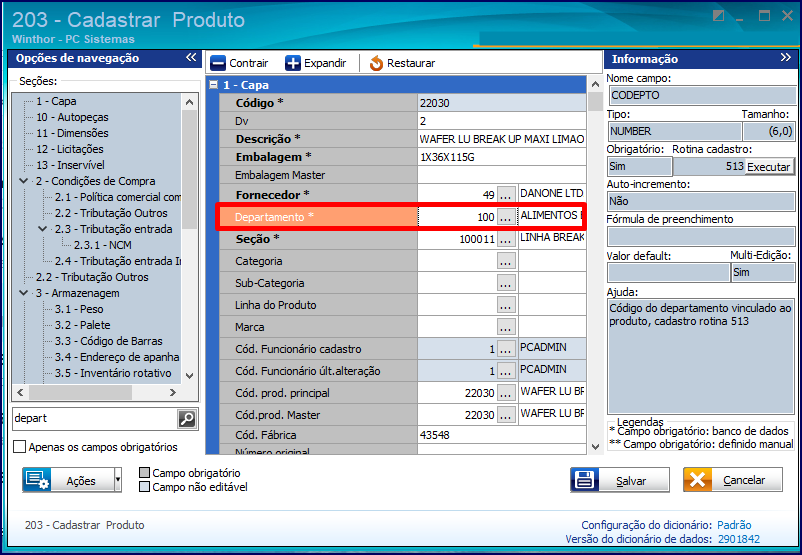Open Fornecedor lookup ellipsis button
The image size is (802, 555).
coord(506,195)
